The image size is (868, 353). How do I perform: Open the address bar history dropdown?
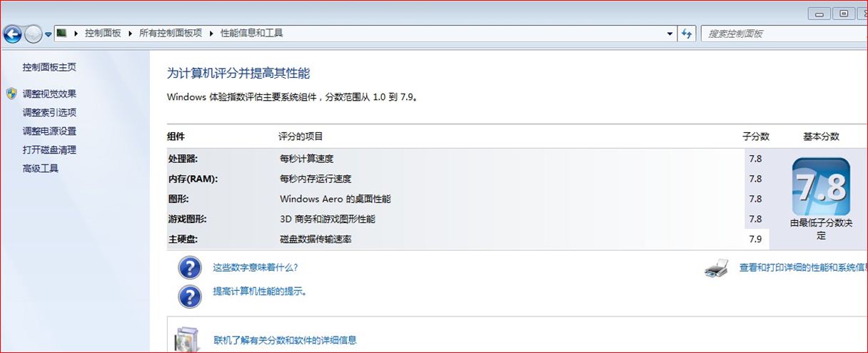tap(670, 34)
